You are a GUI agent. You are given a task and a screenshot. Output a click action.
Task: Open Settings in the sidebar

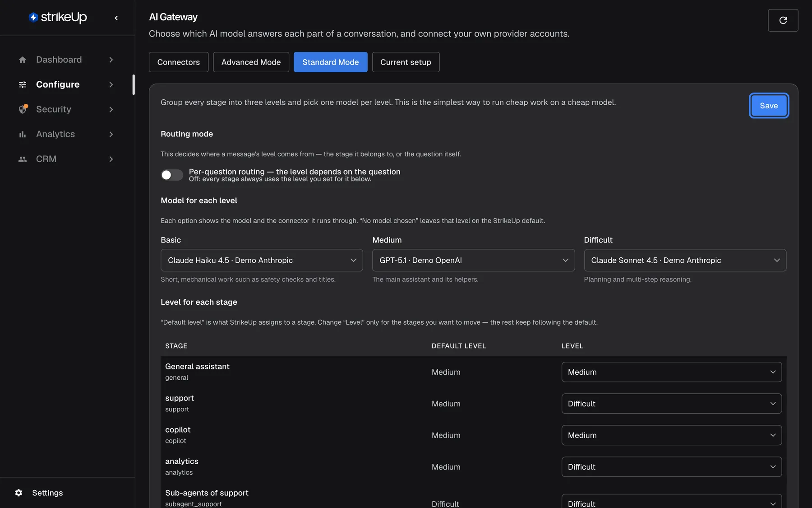pyautogui.click(x=47, y=493)
